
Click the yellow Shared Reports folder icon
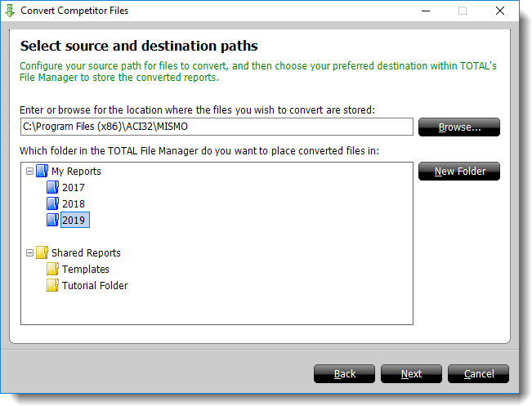click(42, 253)
